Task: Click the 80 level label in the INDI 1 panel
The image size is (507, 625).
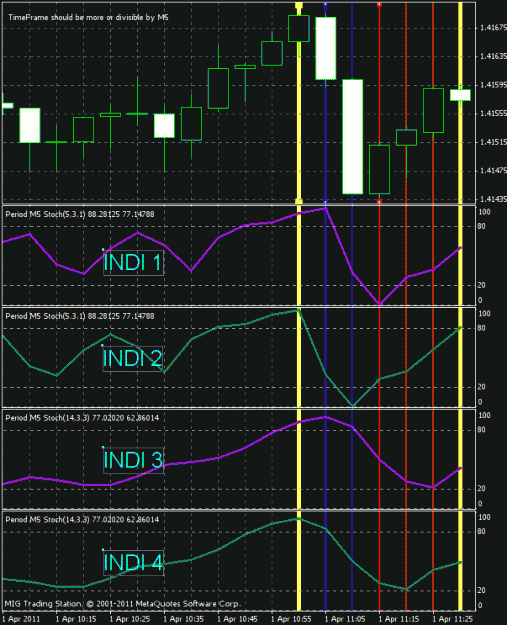Action: [481, 226]
